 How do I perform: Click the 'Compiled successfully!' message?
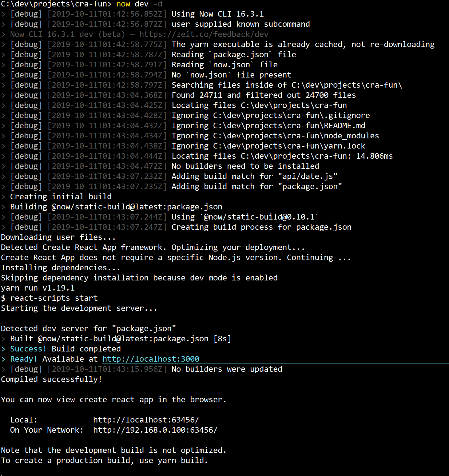[51, 379]
